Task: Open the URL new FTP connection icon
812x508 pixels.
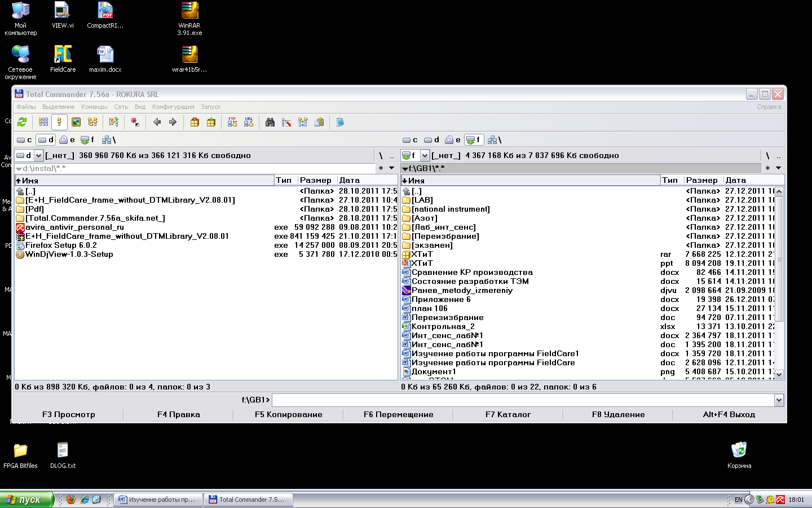Action: [x=249, y=122]
